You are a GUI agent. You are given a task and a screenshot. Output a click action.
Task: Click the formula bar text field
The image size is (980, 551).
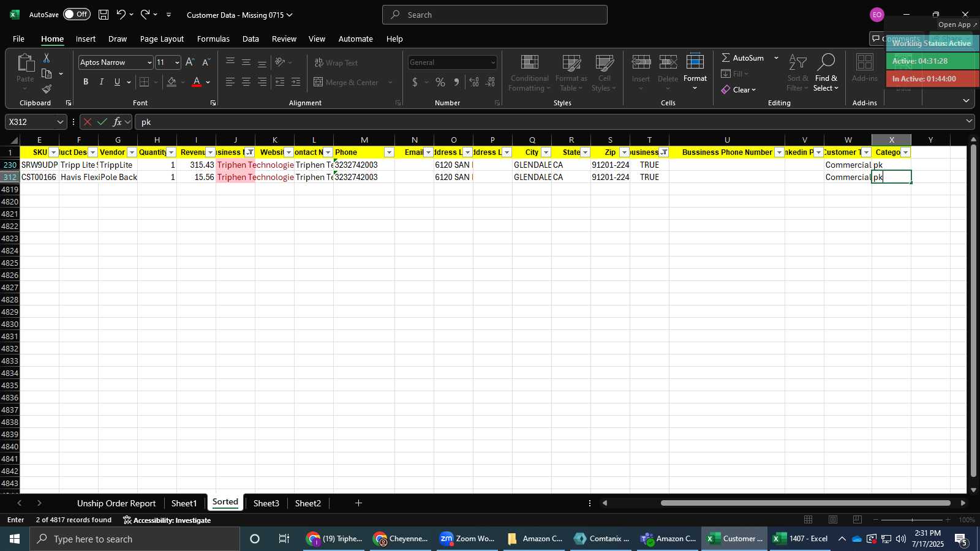(x=549, y=122)
